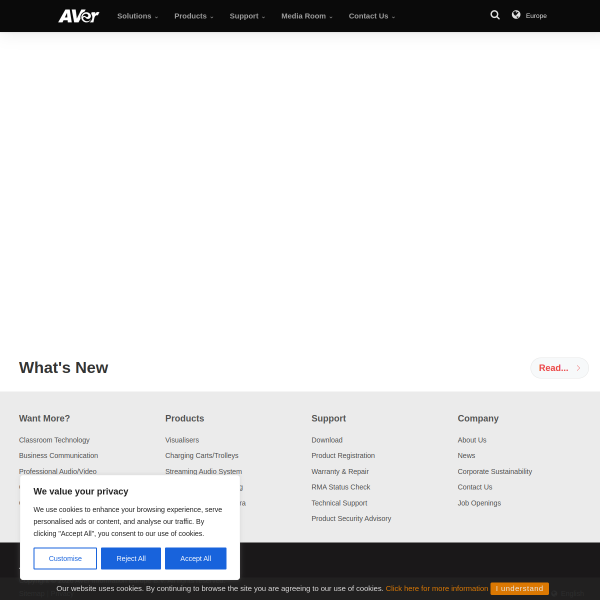The height and width of the screenshot is (600, 600).
Task: Open Technical Support link
Action: (x=339, y=503)
